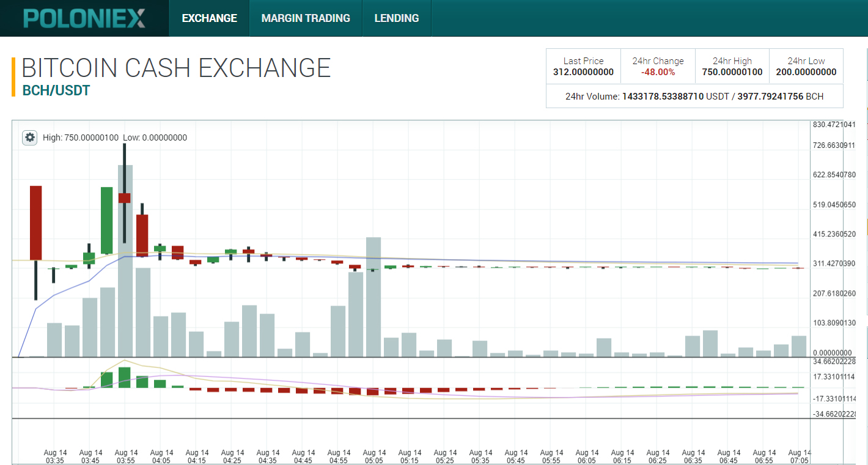Click the Aug 14 05:05 time label
This screenshot has width=868, height=465.
tap(374, 457)
